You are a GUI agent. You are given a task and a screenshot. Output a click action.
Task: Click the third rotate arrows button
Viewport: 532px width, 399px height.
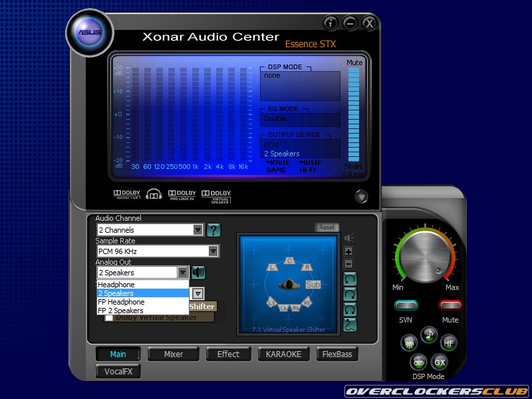[350, 309]
